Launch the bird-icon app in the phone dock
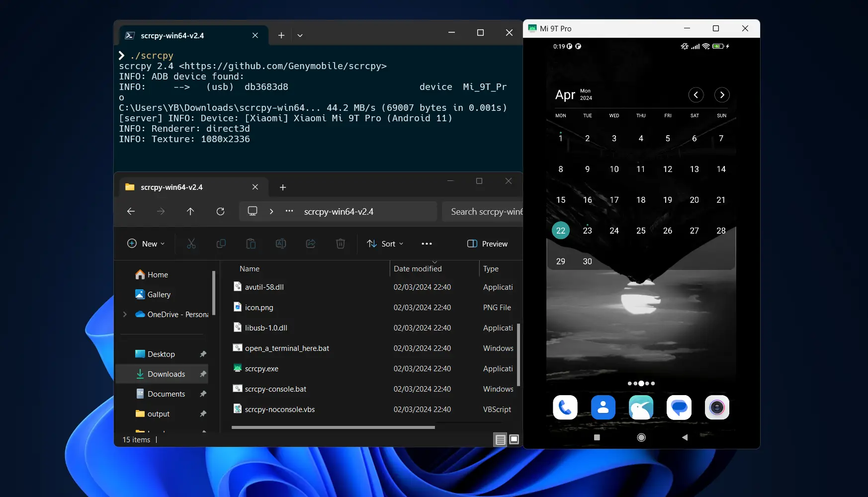This screenshot has width=868, height=497. click(641, 408)
